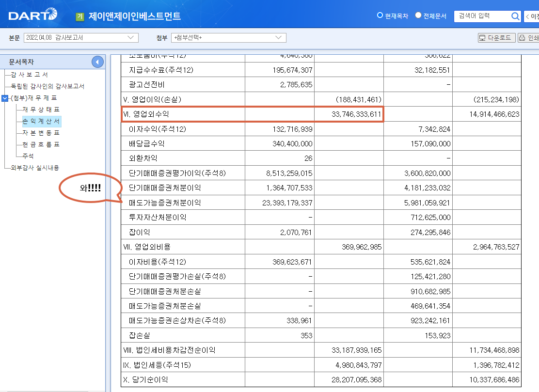Click the 다운로드 button
539x392 pixels.
coord(497,38)
